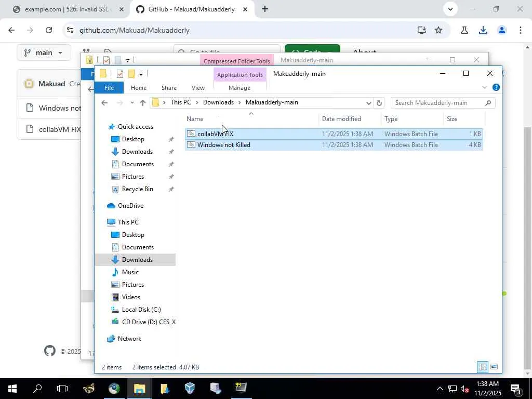Sort files by the Name column
The width and height of the screenshot is (532, 399).
[251, 119]
